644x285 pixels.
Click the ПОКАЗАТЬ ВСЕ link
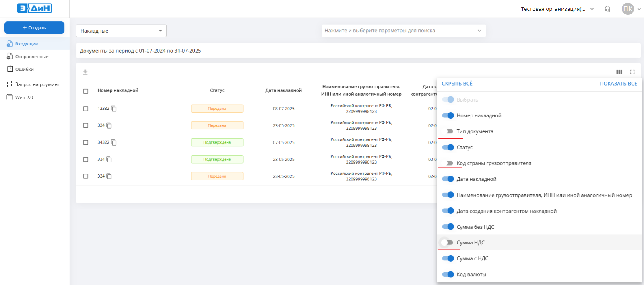[618, 84]
